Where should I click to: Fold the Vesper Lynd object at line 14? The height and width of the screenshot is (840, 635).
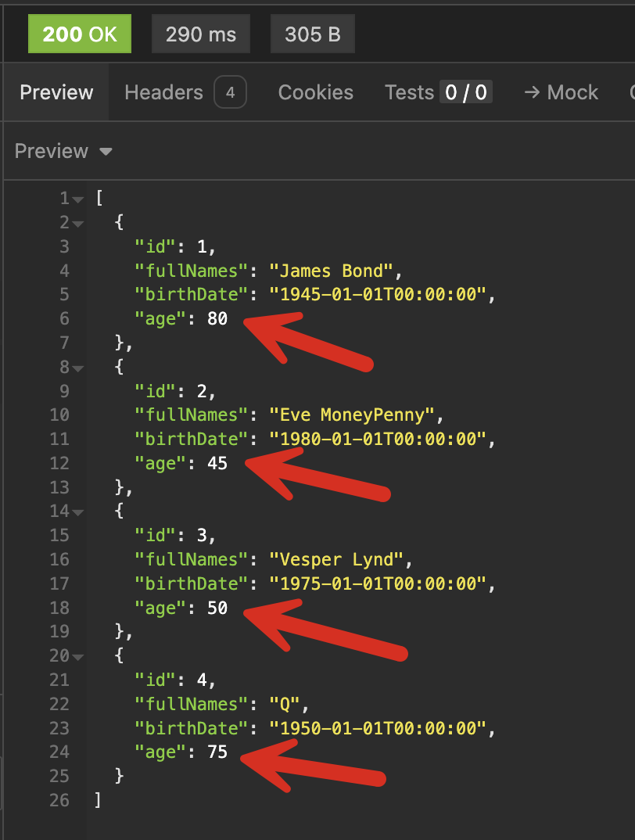coord(77,513)
